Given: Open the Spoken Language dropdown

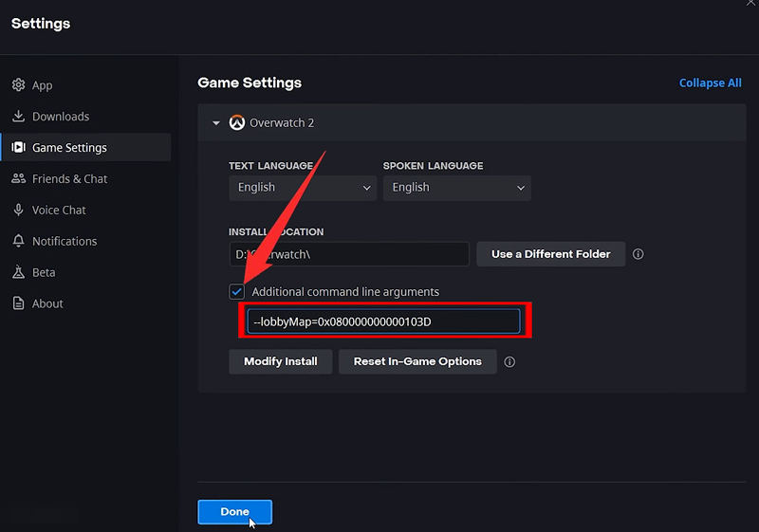Looking at the screenshot, I should point(457,188).
